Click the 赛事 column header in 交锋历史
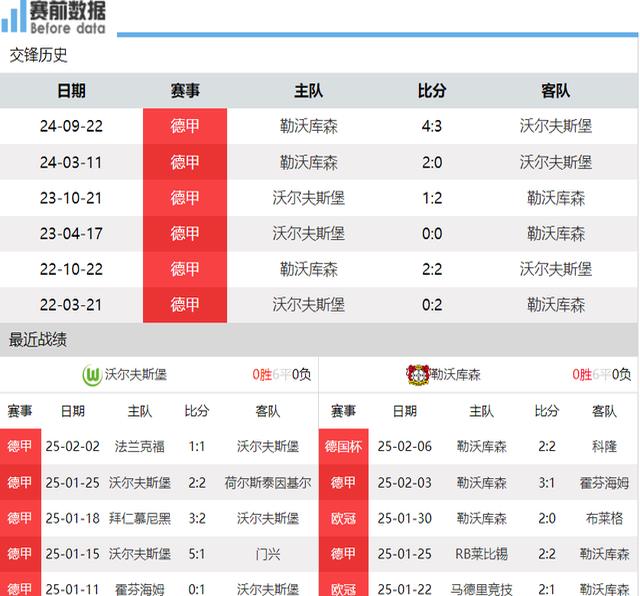The width and height of the screenshot is (640, 596). tap(185, 90)
